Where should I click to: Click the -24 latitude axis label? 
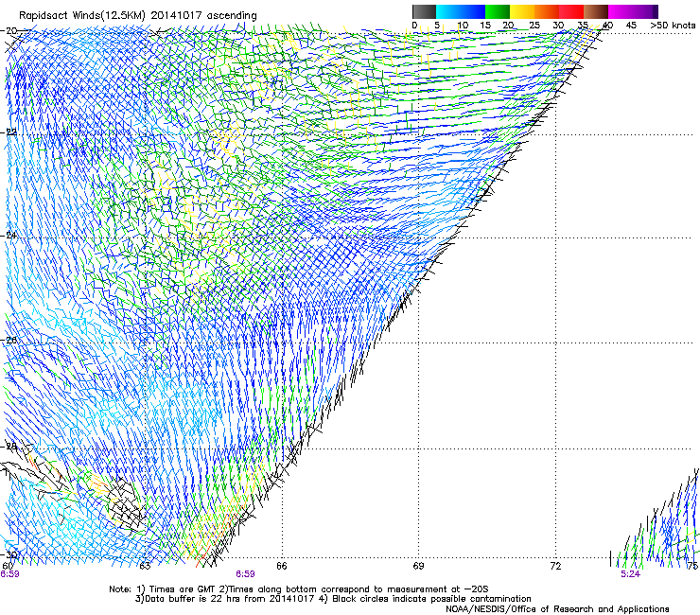[x=9, y=235]
